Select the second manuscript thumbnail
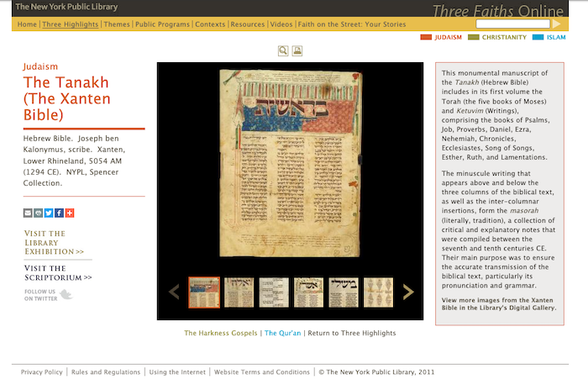Viewport: 588px width, 390px height. click(239, 292)
